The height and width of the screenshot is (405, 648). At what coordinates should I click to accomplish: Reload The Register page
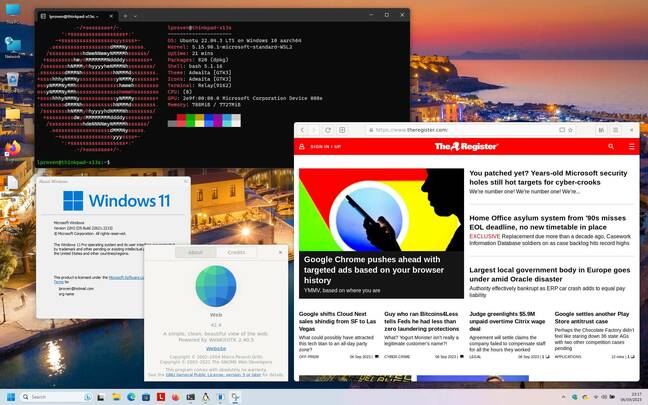click(x=325, y=130)
